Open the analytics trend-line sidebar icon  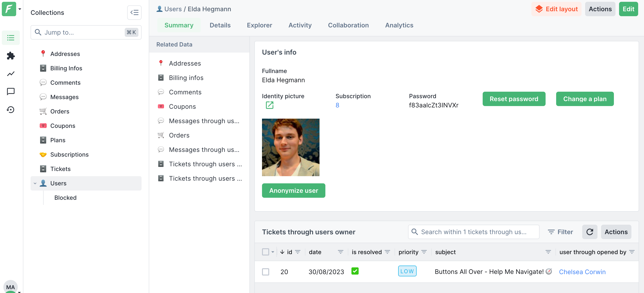11,74
